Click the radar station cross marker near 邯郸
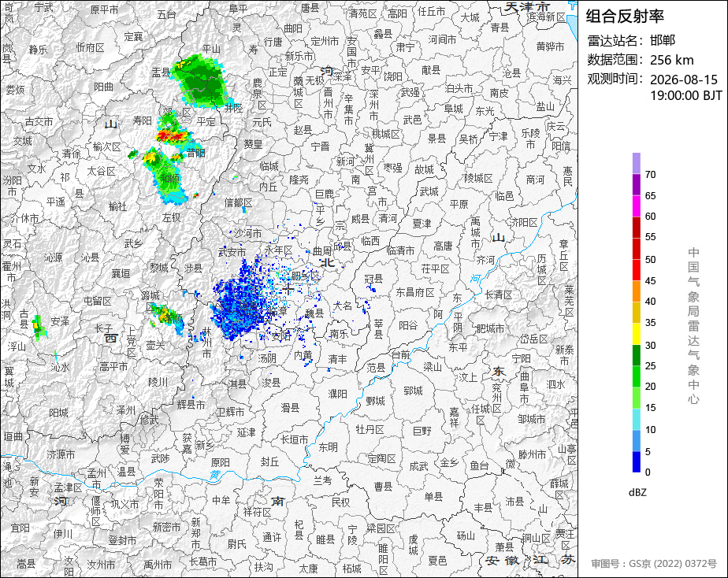This screenshot has width=728, height=578. 288,289
